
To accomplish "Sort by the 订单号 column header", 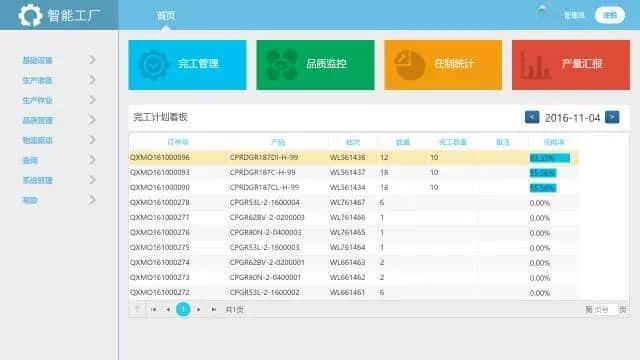I will (x=178, y=142).
